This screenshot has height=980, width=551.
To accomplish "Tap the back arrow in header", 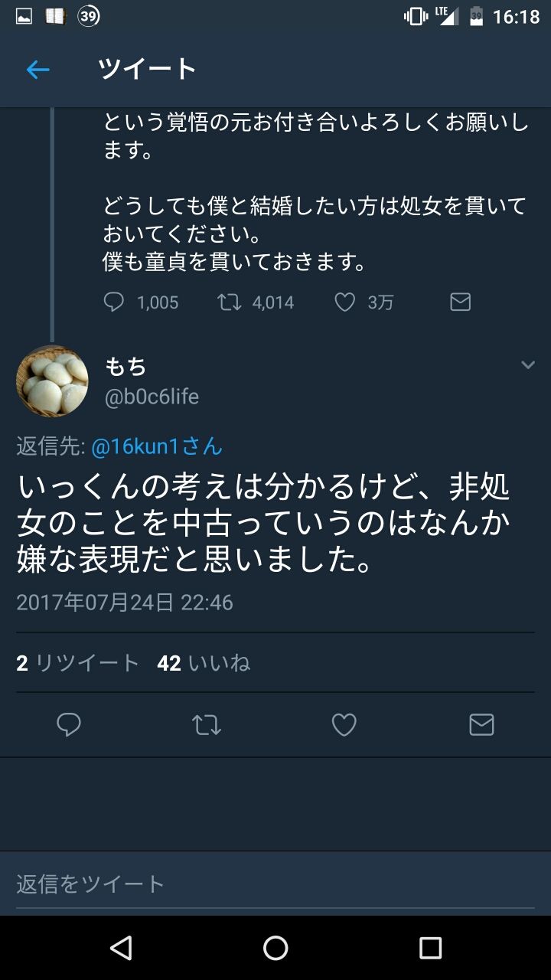I will (37, 70).
